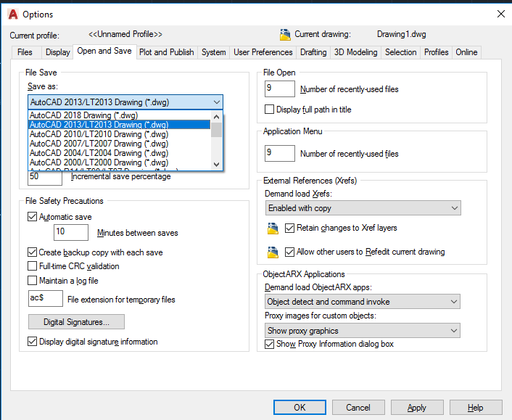Click the format list scrollbar thumb
Screen dimensions: 512x420
[x=216, y=130]
